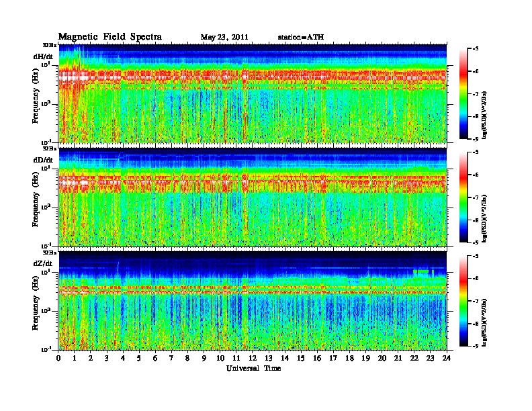Image resolution: width=532 pixels, height=411 pixels.
Task: Click the "16" hour tick label
Action: (x=317, y=359)
